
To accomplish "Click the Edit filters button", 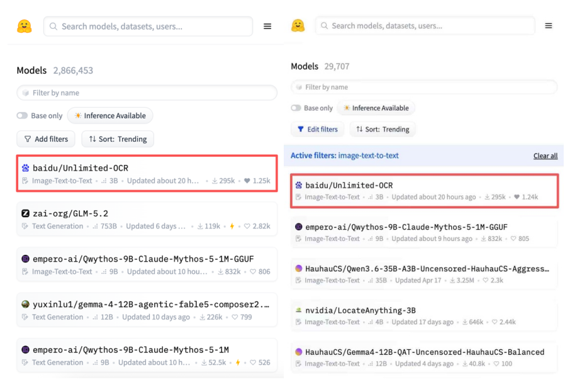I will pyautogui.click(x=318, y=129).
